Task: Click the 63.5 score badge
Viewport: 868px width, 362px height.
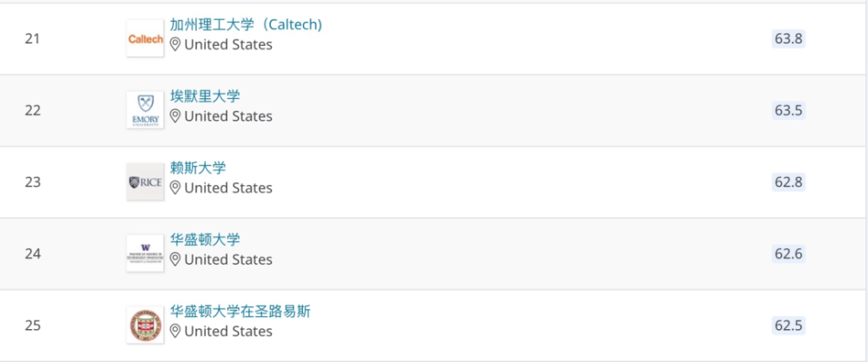Action: pyautogui.click(x=788, y=110)
